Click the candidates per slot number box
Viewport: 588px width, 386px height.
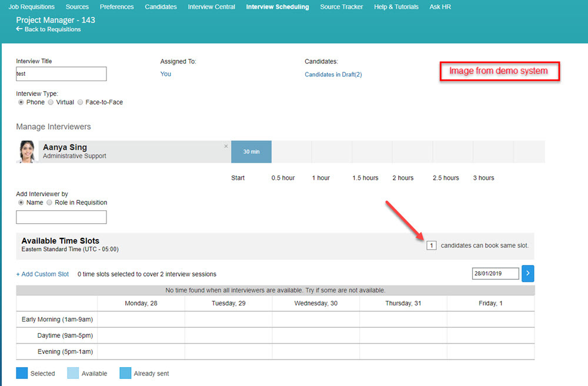click(x=431, y=246)
